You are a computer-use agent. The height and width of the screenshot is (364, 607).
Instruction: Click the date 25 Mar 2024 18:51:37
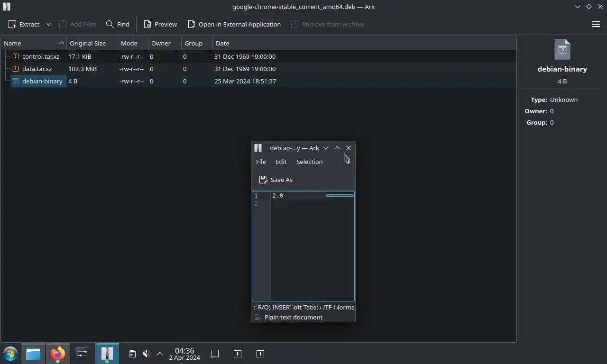click(245, 81)
